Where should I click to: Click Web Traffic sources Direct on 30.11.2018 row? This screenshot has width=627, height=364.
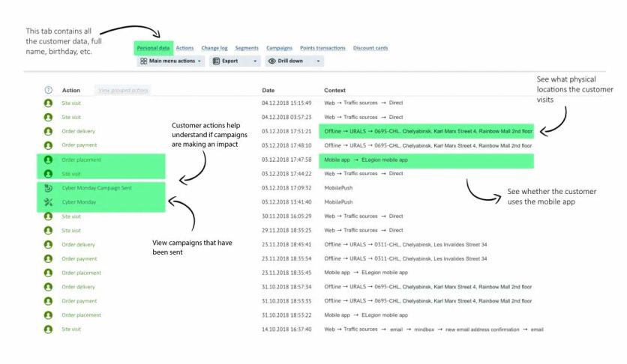364,216
